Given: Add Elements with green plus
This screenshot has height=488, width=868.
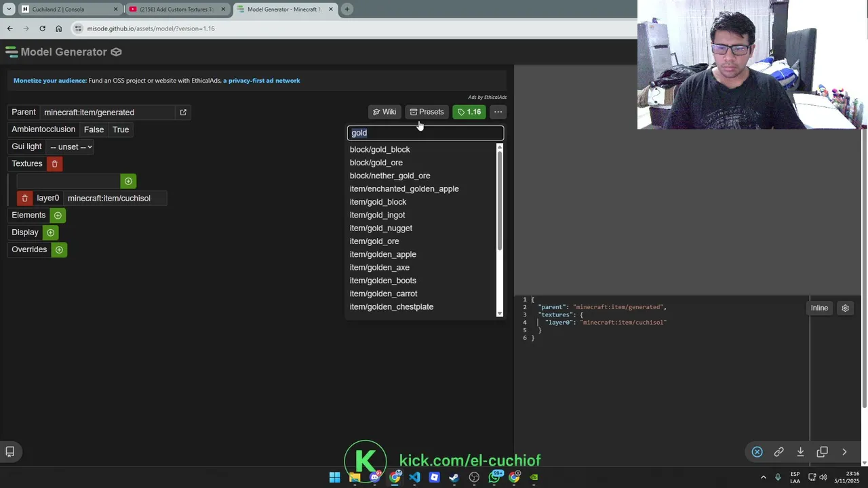Looking at the screenshot, I should pos(58,216).
